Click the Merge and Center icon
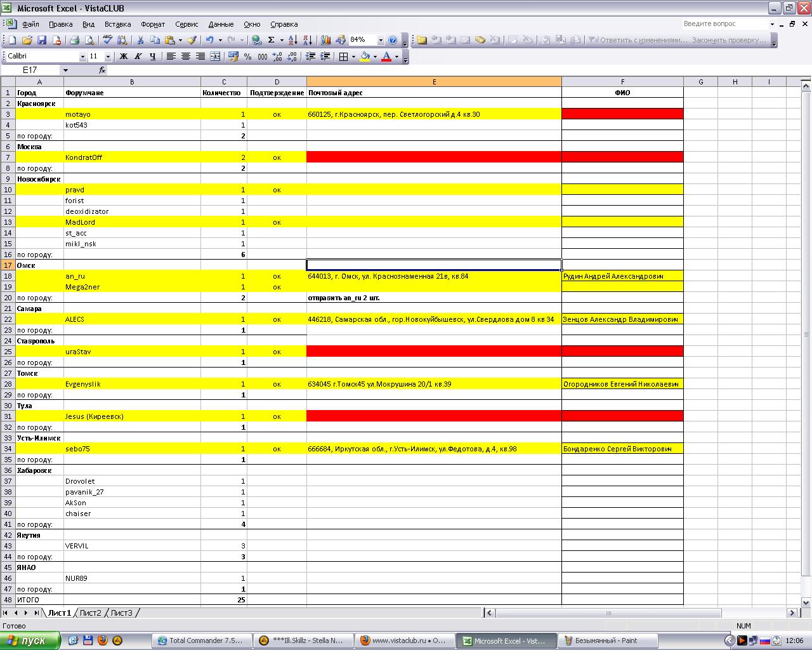 click(x=215, y=56)
